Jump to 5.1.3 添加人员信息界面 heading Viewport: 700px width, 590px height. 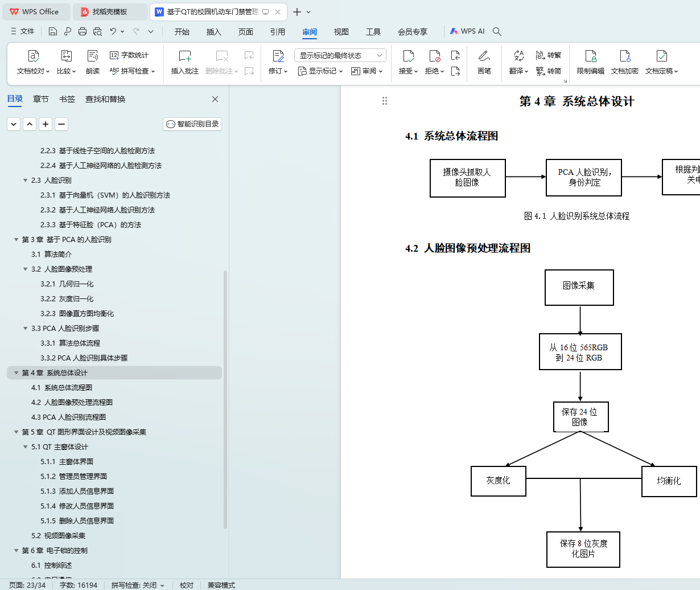[77, 491]
